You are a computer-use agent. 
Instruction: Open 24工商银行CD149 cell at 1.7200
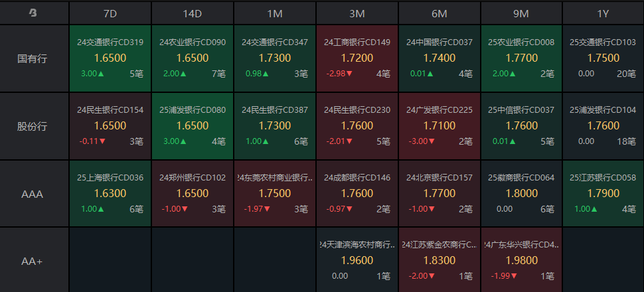[x=357, y=58]
